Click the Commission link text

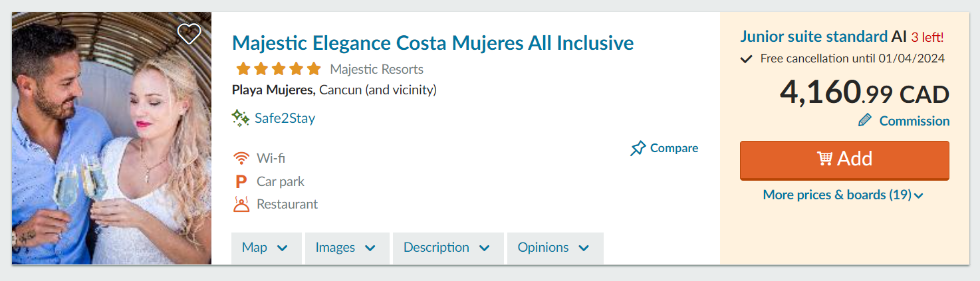click(x=914, y=121)
